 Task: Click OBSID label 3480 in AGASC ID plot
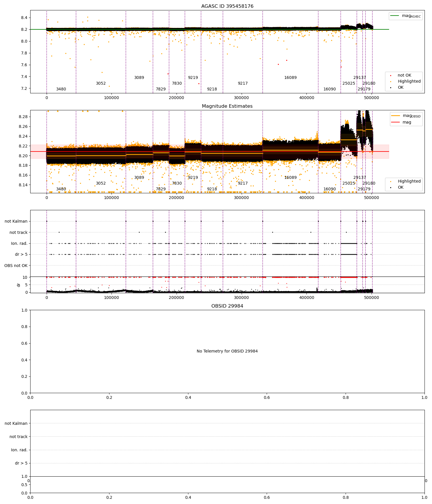(x=61, y=89)
